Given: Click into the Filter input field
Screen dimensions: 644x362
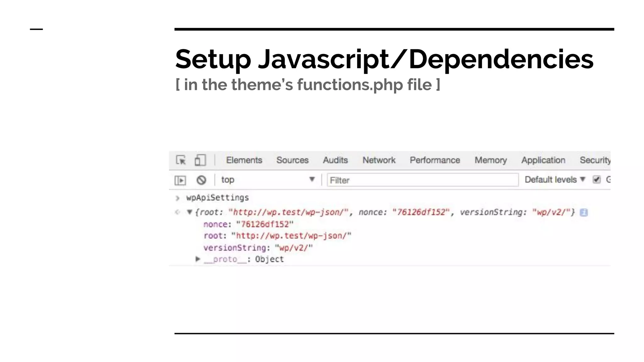Looking at the screenshot, I should click(x=423, y=180).
